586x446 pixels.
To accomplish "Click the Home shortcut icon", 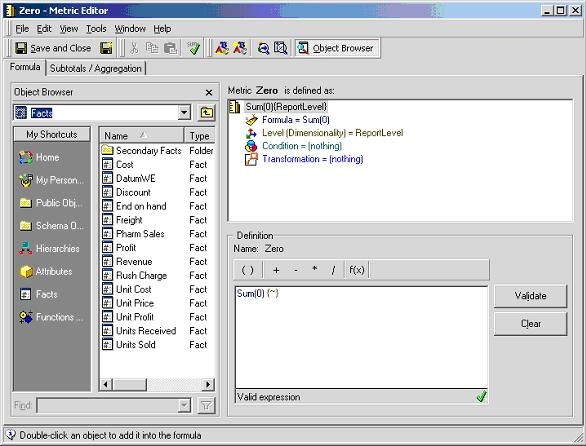I will click(26, 157).
